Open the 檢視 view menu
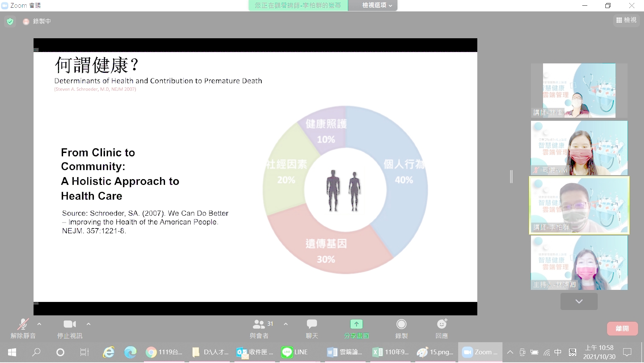Screen dimensions: 644x363 click(626, 20)
